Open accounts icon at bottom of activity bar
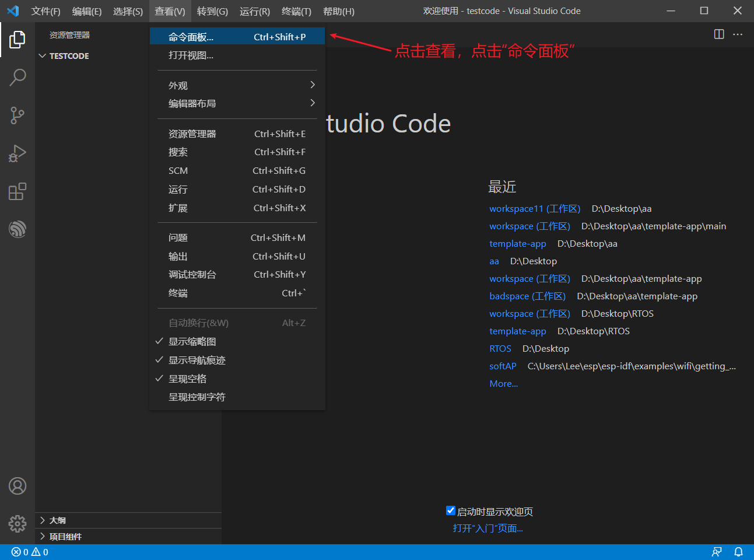The width and height of the screenshot is (754, 560). [17, 485]
